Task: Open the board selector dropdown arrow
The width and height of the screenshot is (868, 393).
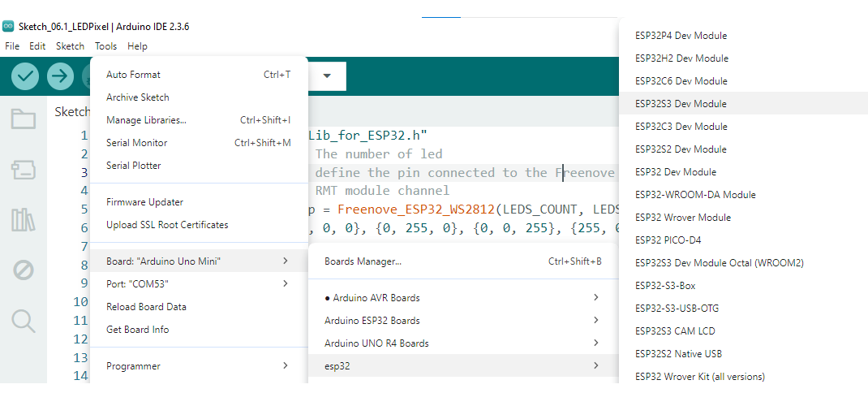Action: [327, 76]
